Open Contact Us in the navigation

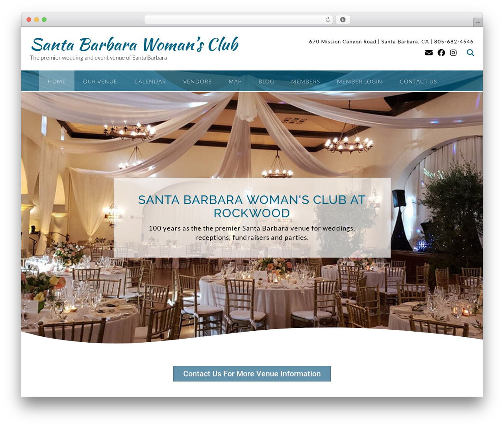click(418, 82)
